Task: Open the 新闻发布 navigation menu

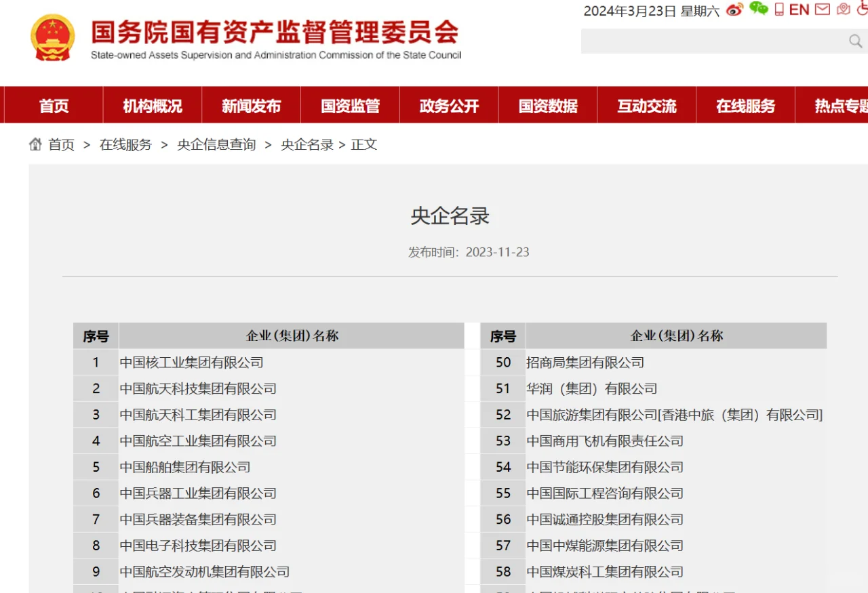Action: click(x=252, y=106)
